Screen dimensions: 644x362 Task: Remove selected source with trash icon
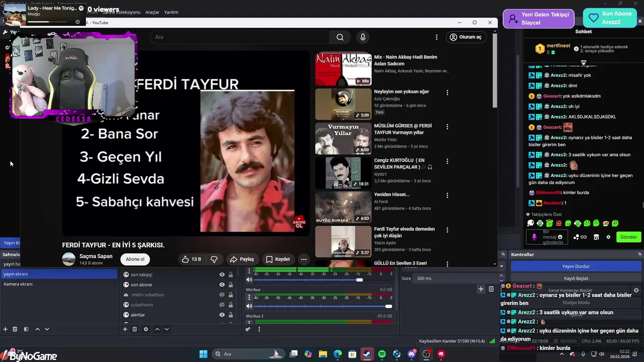click(x=135, y=329)
